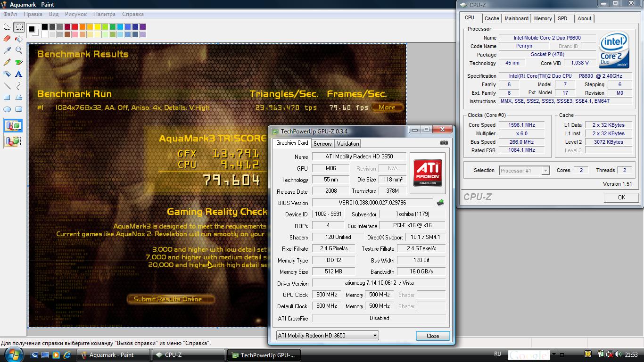The height and width of the screenshot is (362, 644).
Task: Open the Вид menu in Paint
Action: pyautogui.click(x=54, y=14)
